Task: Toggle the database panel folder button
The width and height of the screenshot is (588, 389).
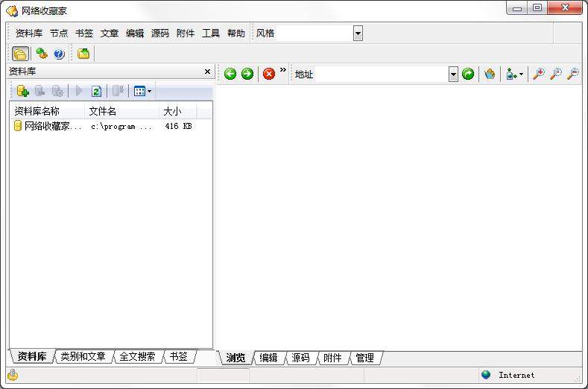Action: pyautogui.click(x=20, y=54)
